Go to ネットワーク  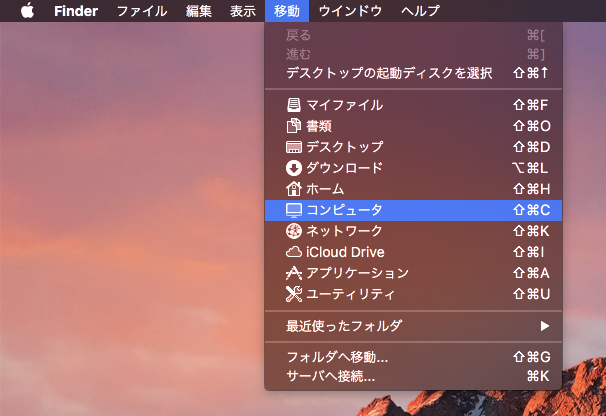pos(413,231)
